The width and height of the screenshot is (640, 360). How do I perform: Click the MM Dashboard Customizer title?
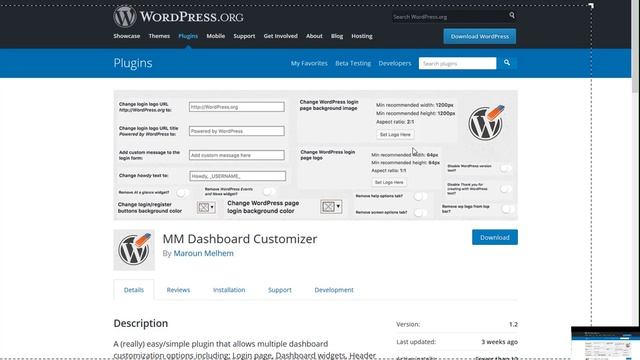coord(240,239)
